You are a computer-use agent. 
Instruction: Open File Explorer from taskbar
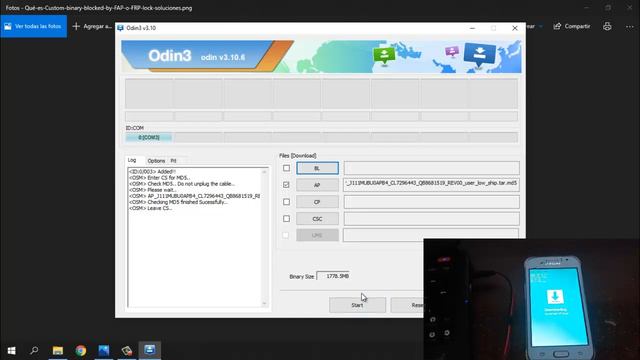coord(58,350)
